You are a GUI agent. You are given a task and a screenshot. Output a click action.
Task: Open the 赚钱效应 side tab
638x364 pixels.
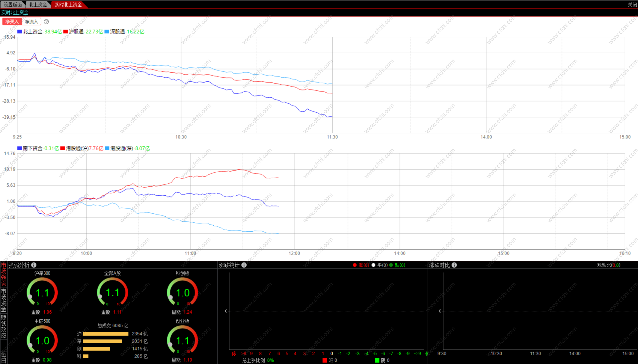tap(3, 327)
